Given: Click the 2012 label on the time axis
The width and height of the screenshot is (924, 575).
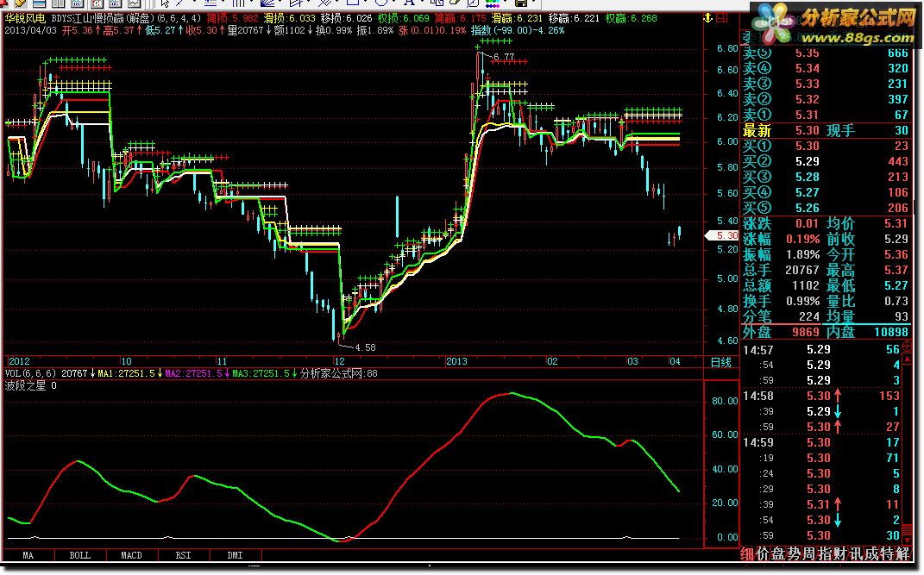Looking at the screenshot, I should point(19,361).
